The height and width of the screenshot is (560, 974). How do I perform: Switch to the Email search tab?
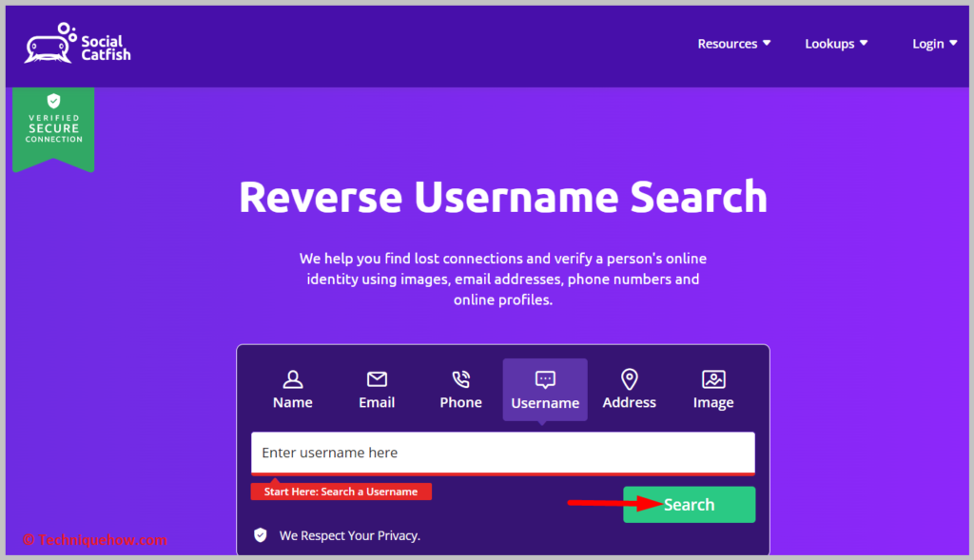click(377, 389)
